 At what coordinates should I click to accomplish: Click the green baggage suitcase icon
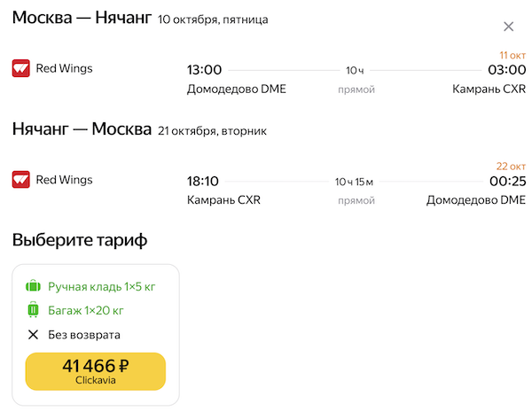[x=34, y=310]
